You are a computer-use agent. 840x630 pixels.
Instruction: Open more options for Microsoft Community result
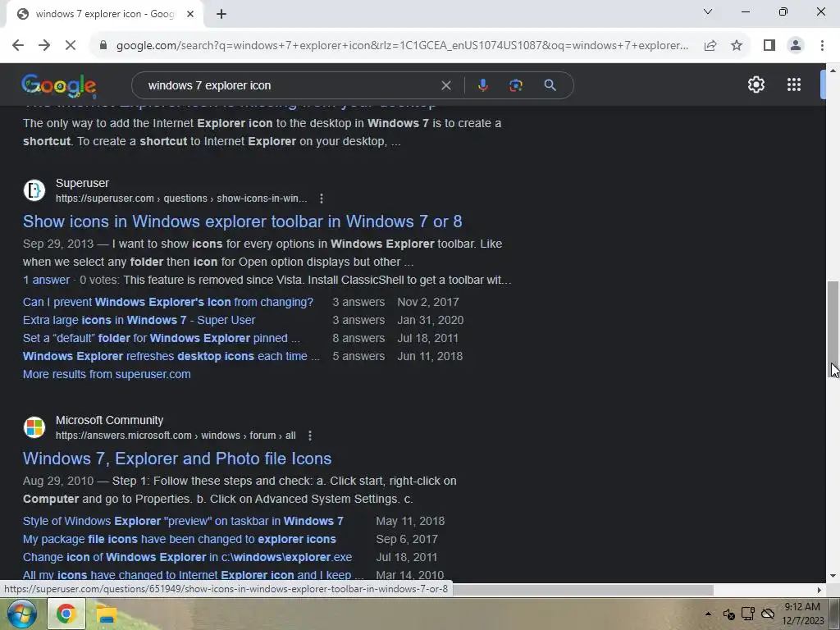309,436
